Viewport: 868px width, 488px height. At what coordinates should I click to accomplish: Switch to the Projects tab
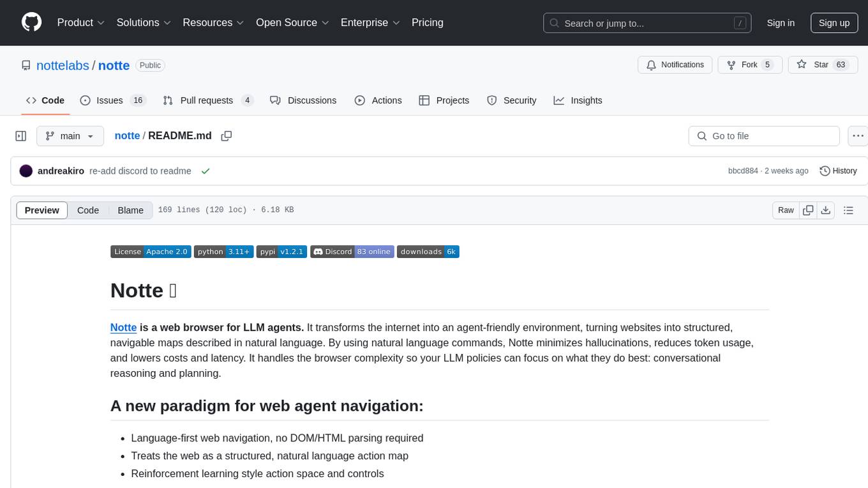[444, 100]
